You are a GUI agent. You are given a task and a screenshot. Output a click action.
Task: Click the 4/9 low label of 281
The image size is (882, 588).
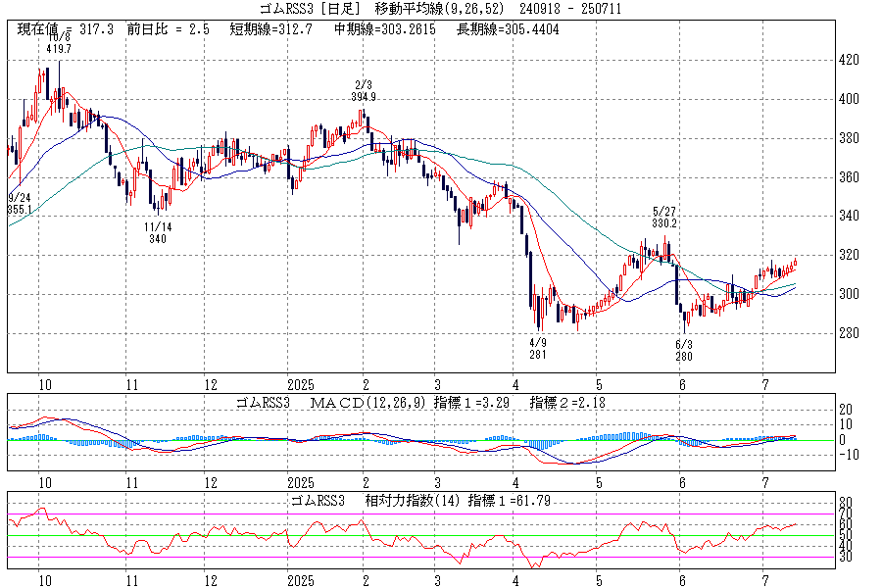(x=537, y=349)
